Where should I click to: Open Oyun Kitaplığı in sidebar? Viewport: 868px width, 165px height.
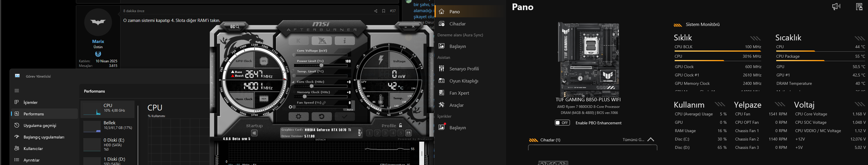(470, 81)
